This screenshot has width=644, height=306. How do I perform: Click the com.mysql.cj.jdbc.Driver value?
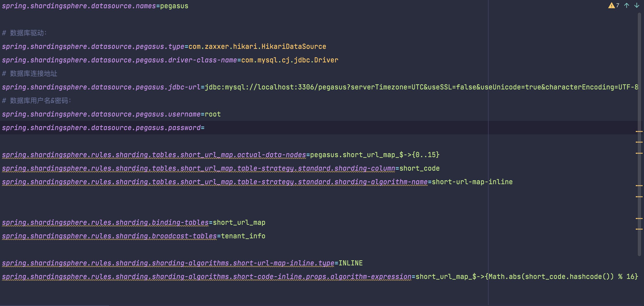(x=289, y=60)
